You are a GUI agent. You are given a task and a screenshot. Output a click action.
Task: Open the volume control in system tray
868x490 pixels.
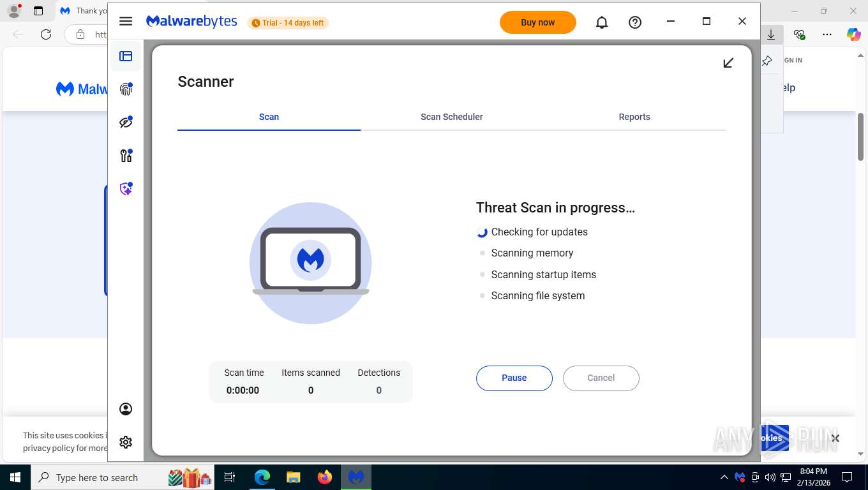click(770, 477)
